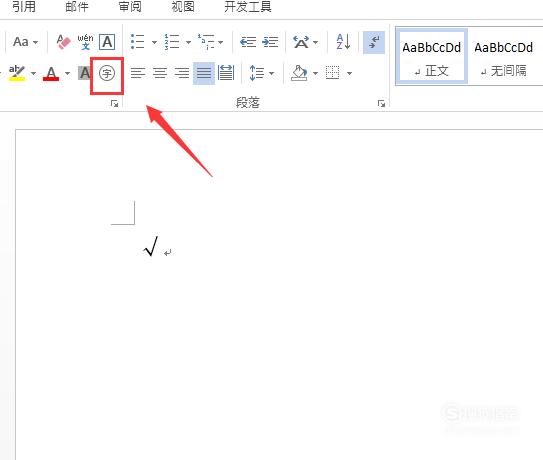Toggle show/hide paragraph marks
This screenshot has height=460, width=543.
pos(374,42)
